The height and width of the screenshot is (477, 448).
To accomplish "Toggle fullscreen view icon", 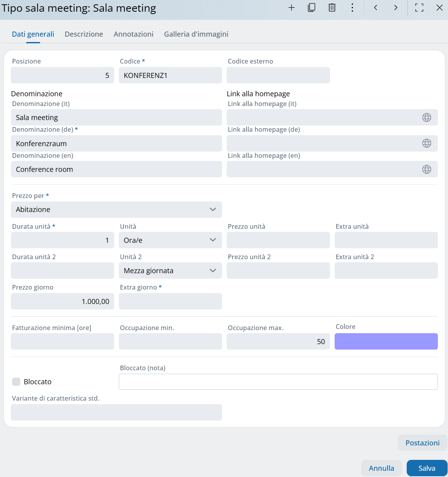I will pyautogui.click(x=419, y=8).
